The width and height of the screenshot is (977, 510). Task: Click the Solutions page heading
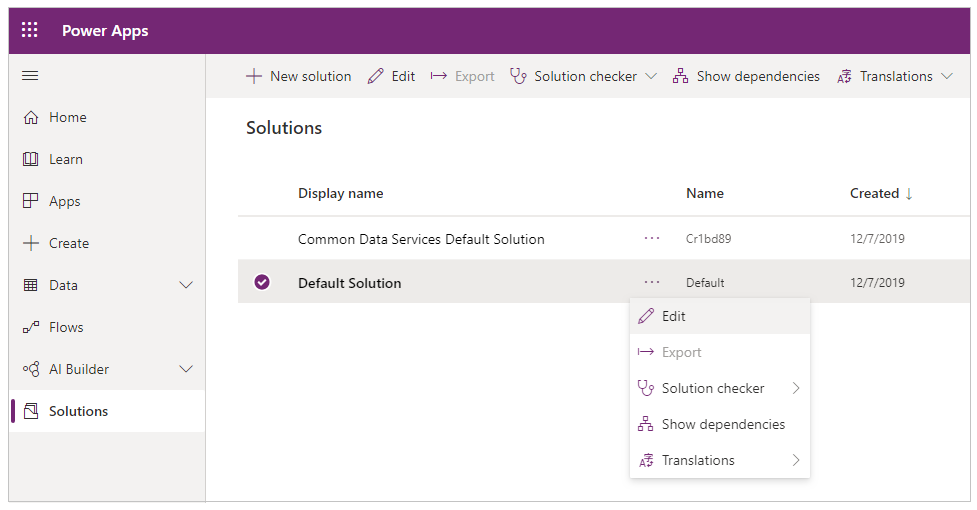tap(284, 128)
